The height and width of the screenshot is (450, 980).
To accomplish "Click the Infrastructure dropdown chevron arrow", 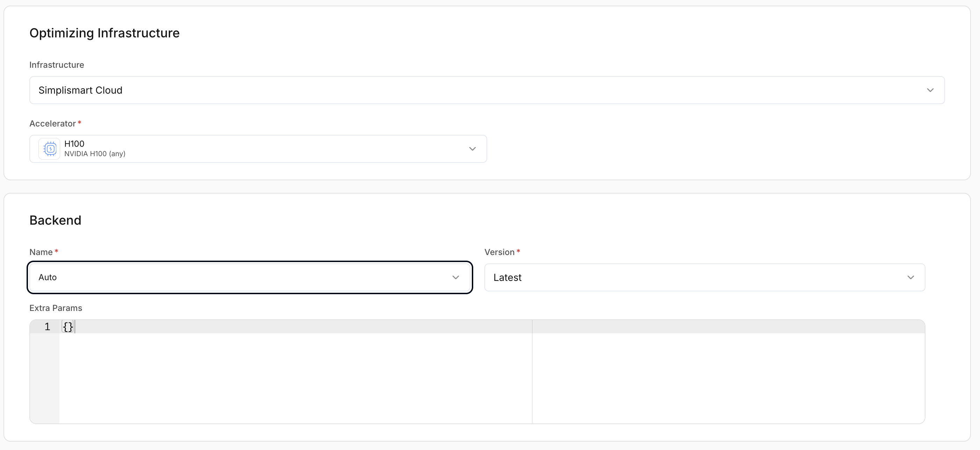I will [930, 90].
